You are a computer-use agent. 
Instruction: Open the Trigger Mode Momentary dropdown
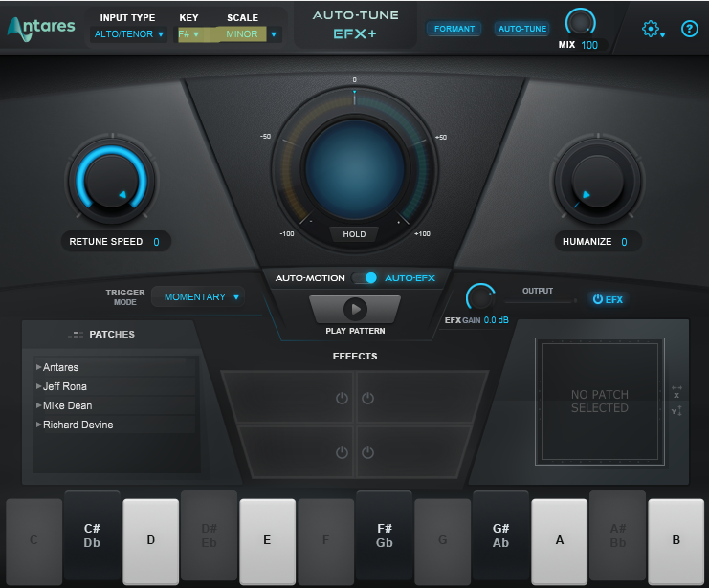point(200,297)
